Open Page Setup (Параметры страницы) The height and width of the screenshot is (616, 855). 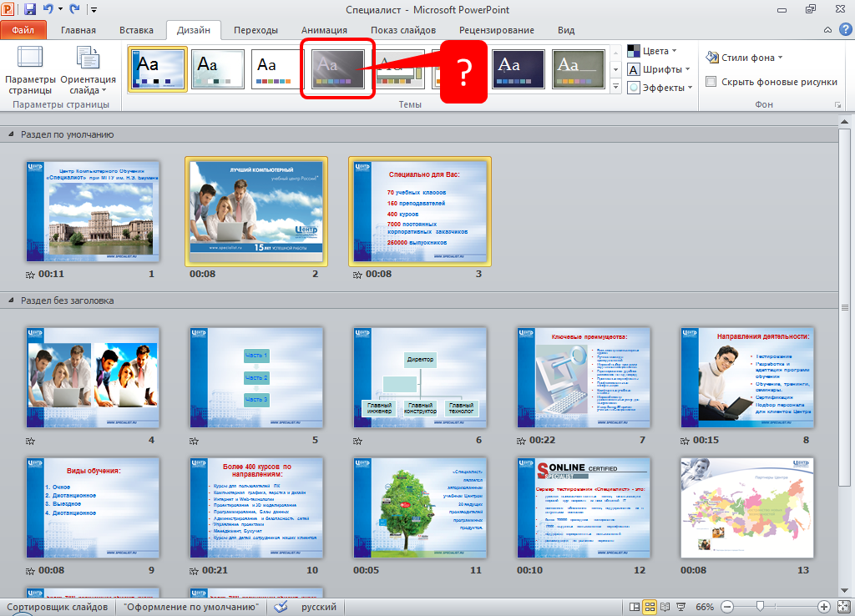(30, 70)
